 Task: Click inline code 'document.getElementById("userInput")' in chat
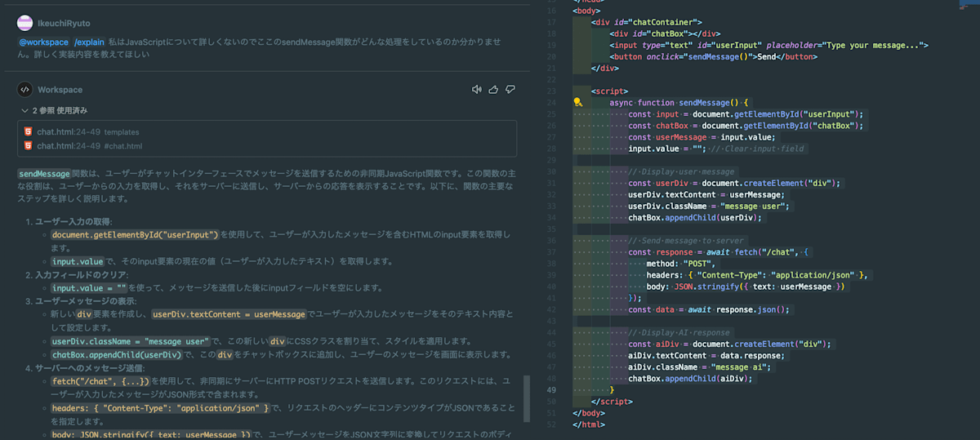pyautogui.click(x=135, y=235)
